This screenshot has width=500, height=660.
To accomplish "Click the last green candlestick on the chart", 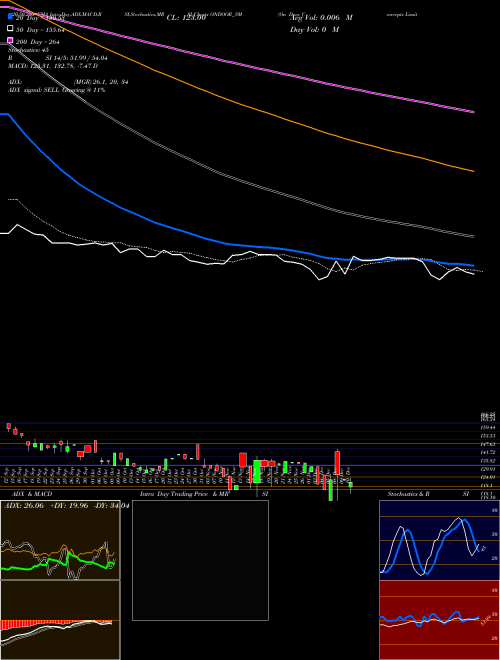I will (351, 485).
